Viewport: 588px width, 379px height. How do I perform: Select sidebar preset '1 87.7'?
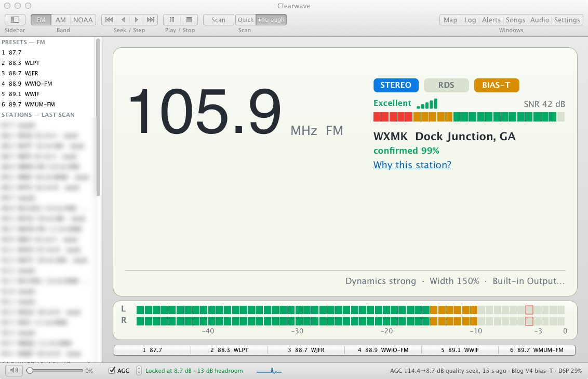click(48, 52)
